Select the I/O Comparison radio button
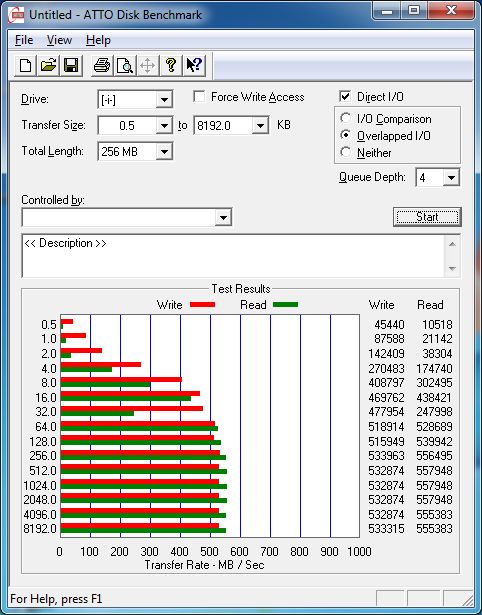Viewport: 482px width, 615px height. [346, 118]
